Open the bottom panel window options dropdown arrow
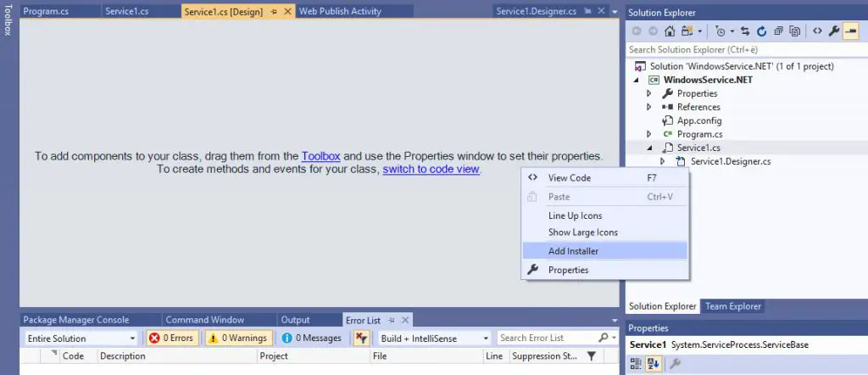The width and height of the screenshot is (868, 375). tap(615, 321)
